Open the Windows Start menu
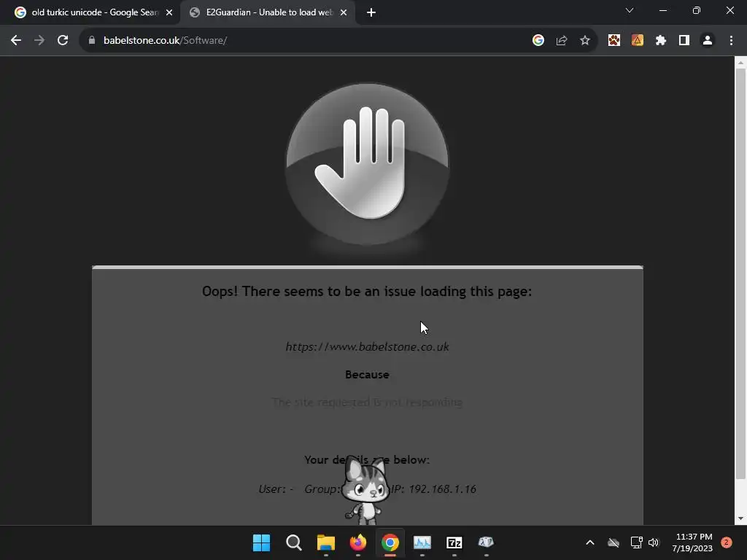The image size is (747, 560). click(x=262, y=542)
